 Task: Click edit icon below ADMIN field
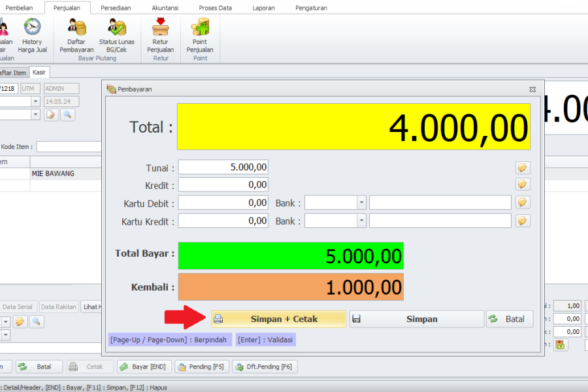click(x=51, y=114)
